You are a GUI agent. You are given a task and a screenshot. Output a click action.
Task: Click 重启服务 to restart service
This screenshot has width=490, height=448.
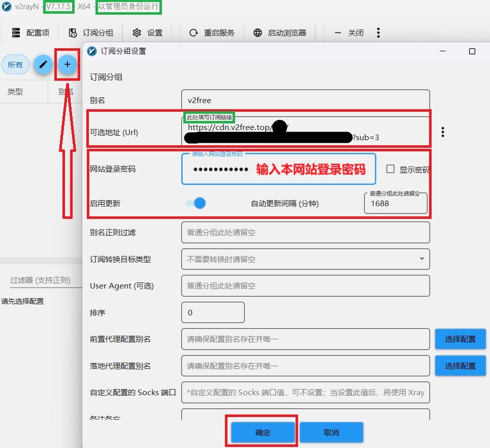point(212,33)
